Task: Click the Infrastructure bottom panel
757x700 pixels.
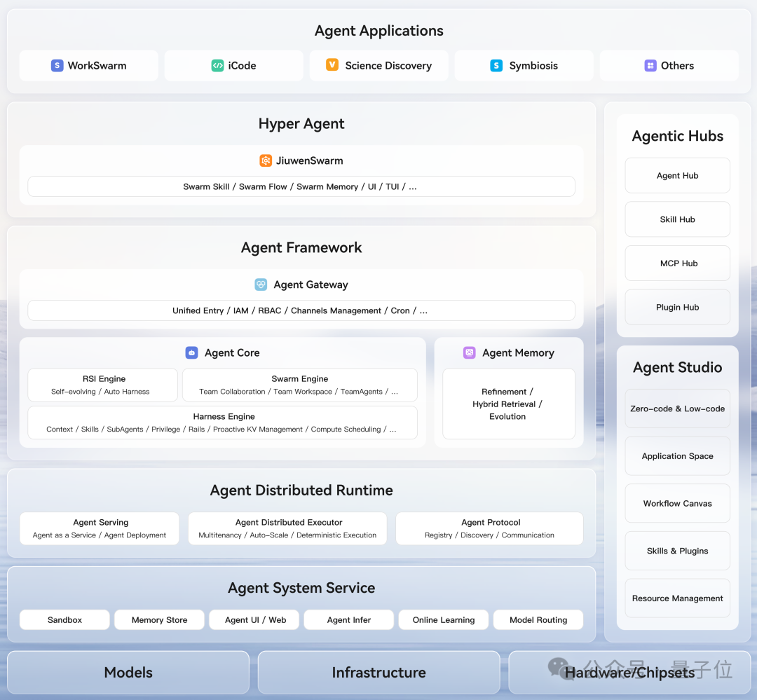Action: (x=379, y=672)
